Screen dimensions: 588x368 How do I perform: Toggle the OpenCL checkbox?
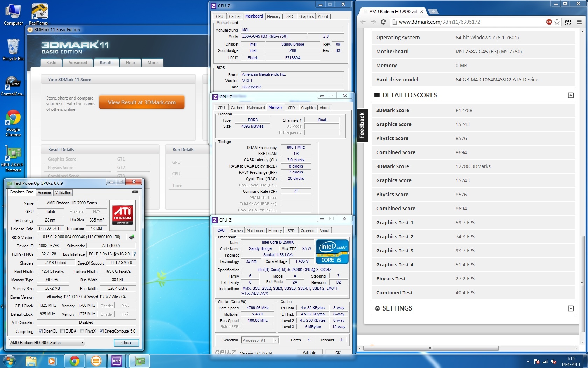click(40, 331)
